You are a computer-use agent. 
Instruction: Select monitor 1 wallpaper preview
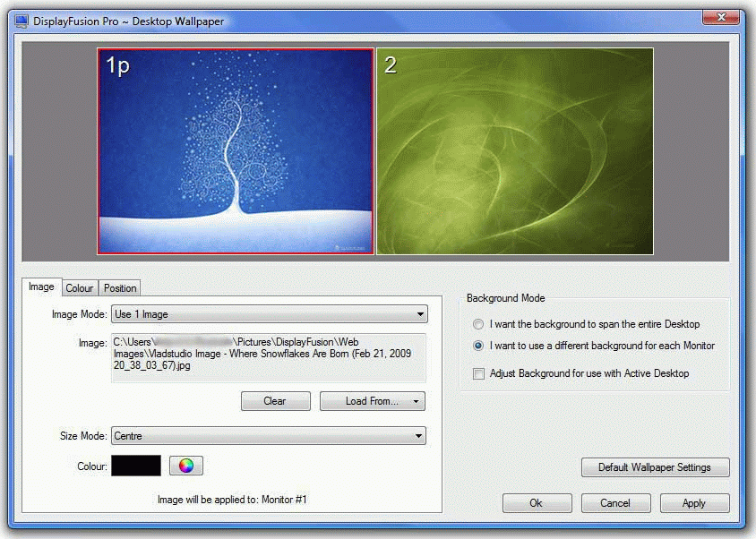236,151
